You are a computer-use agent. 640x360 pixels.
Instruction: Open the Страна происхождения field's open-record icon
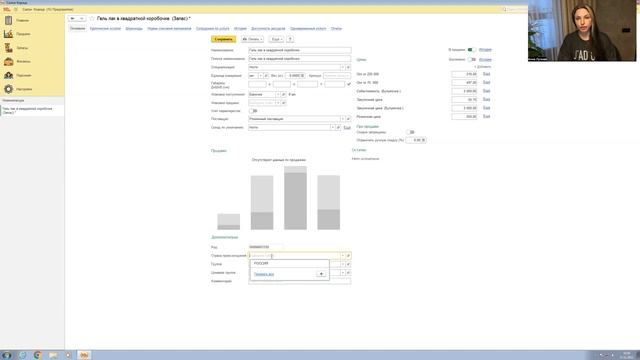tap(348, 256)
